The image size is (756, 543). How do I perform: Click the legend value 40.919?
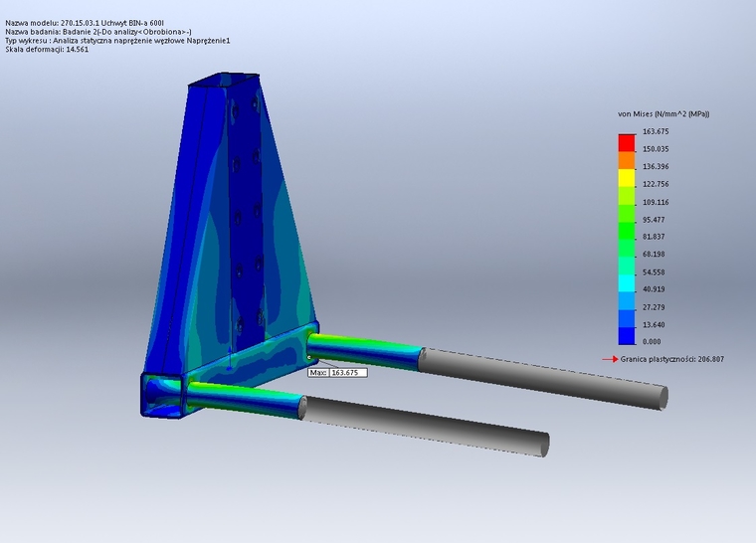tap(654, 288)
